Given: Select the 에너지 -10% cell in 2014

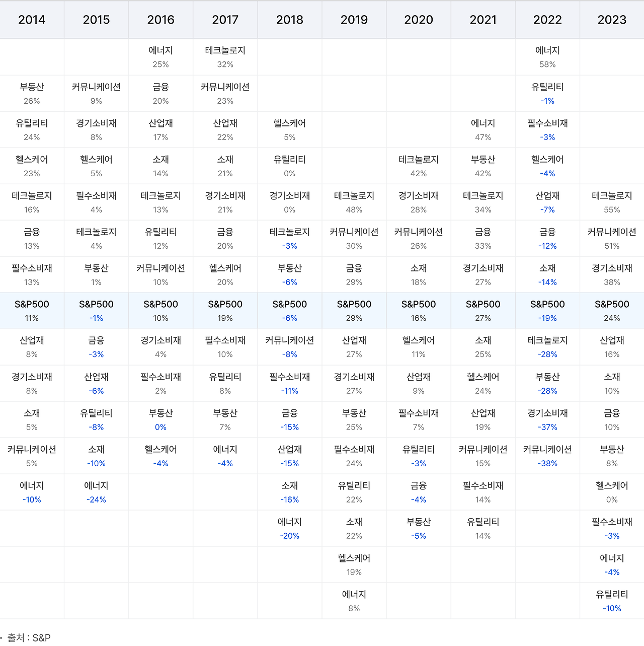Looking at the screenshot, I should [x=32, y=492].
